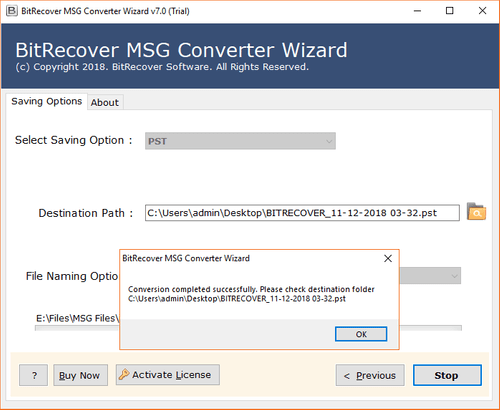
Task: Click the 'Destination Path :' label
Action: [86, 213]
